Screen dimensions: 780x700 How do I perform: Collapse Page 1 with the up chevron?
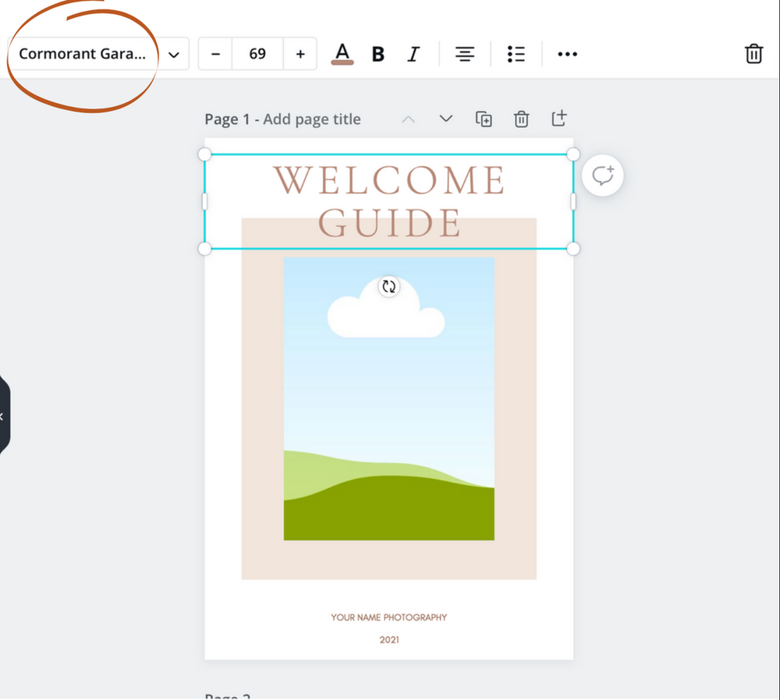click(408, 119)
